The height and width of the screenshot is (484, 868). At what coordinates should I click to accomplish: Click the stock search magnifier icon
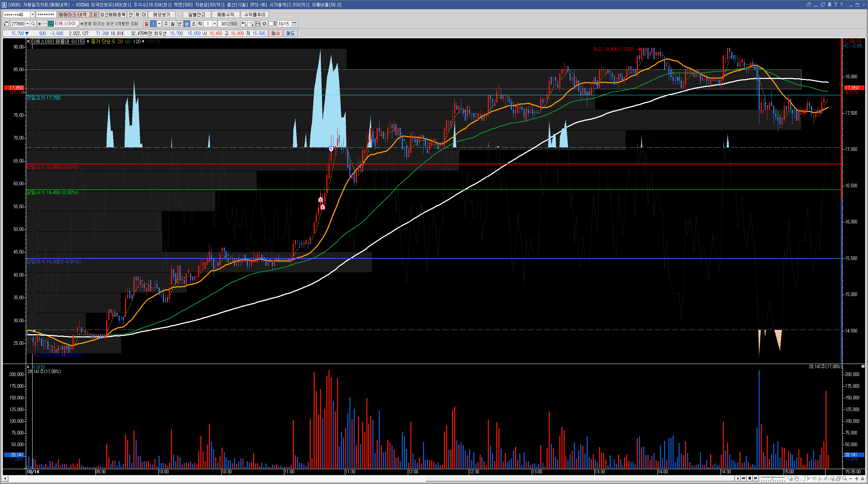tap(33, 24)
